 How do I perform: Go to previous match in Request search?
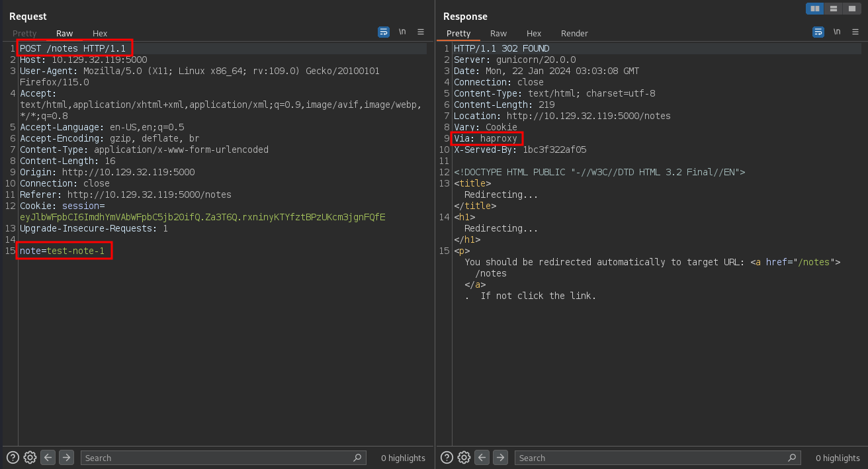pyautogui.click(x=48, y=457)
